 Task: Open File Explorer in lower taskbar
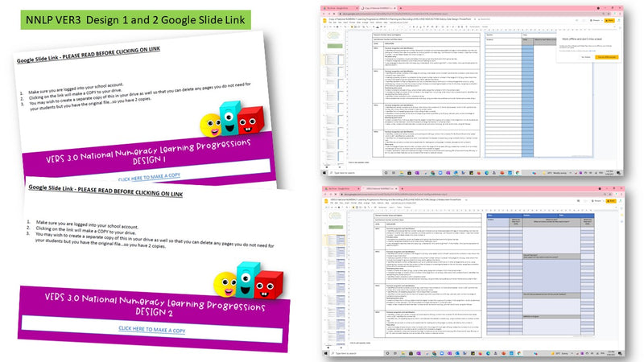tap(403, 353)
